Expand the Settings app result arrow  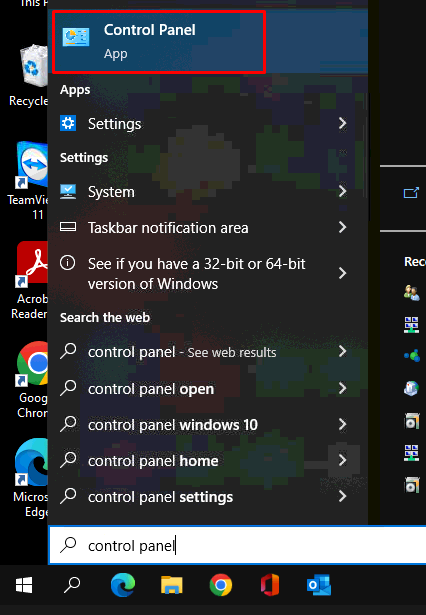[x=342, y=124]
